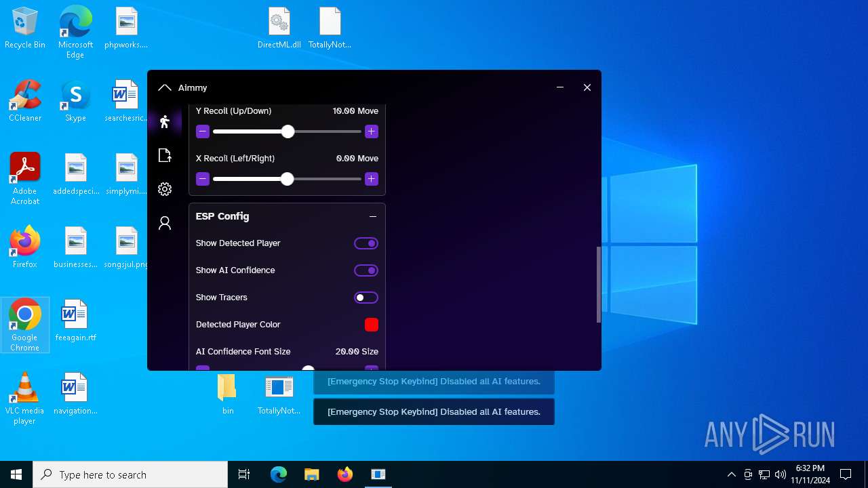Click the 20.00 Size font size value

(x=357, y=351)
